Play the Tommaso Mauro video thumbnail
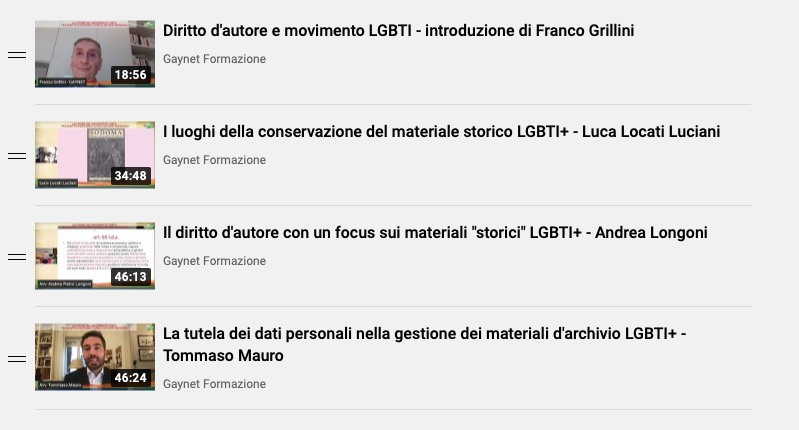This screenshot has width=799, height=430. click(95, 357)
